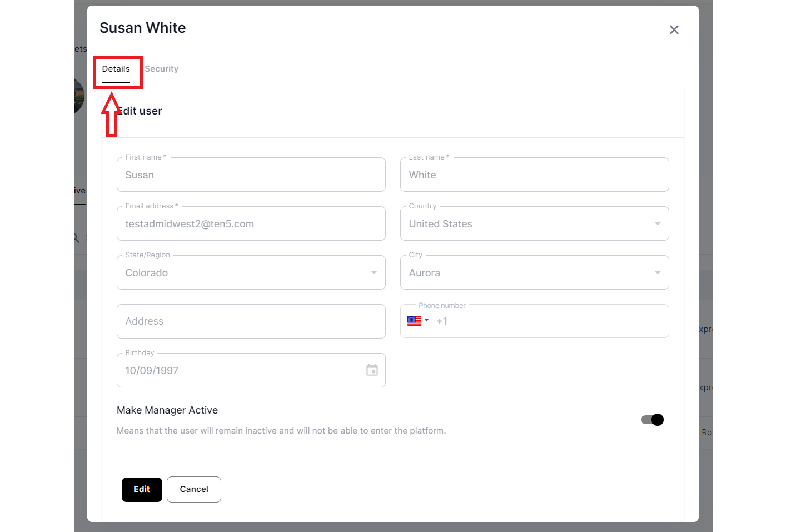
Task: Click the small arrow beside the flag
Action: click(x=426, y=321)
